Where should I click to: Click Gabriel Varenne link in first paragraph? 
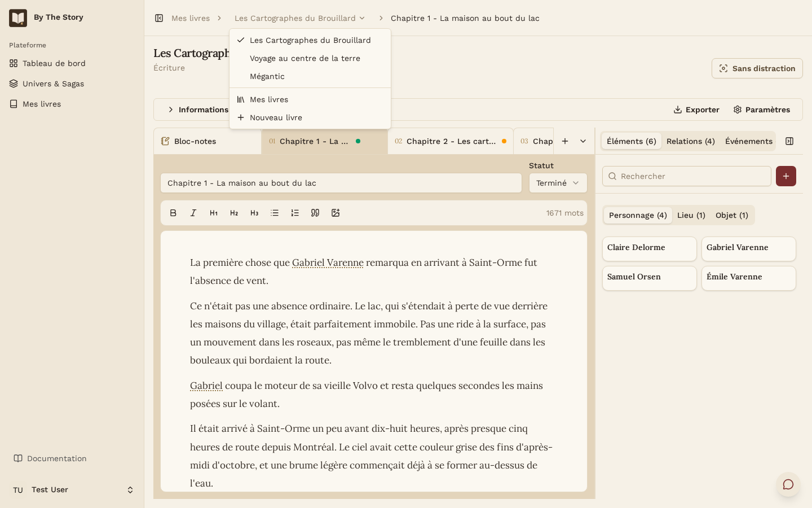pos(328,262)
